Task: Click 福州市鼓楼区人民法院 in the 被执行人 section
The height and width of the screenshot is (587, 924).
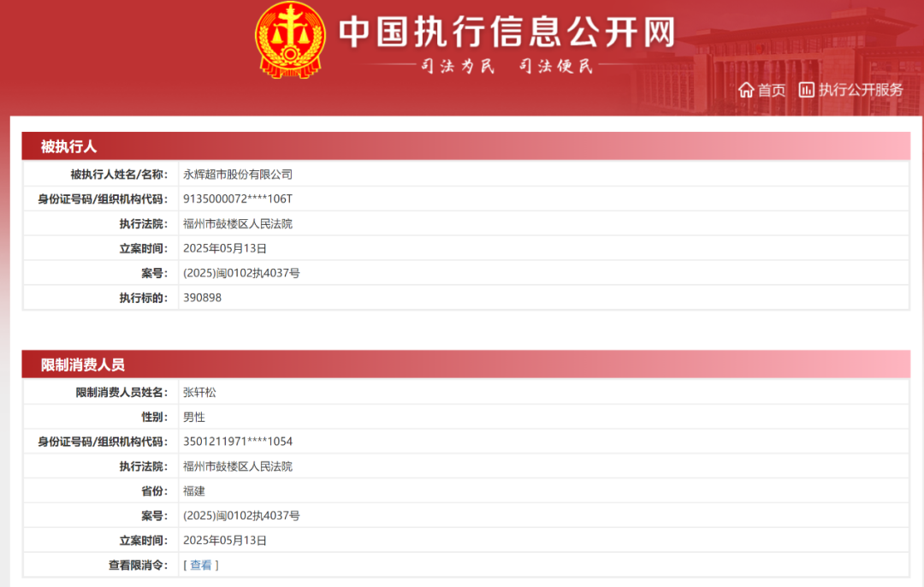Action: click(238, 224)
